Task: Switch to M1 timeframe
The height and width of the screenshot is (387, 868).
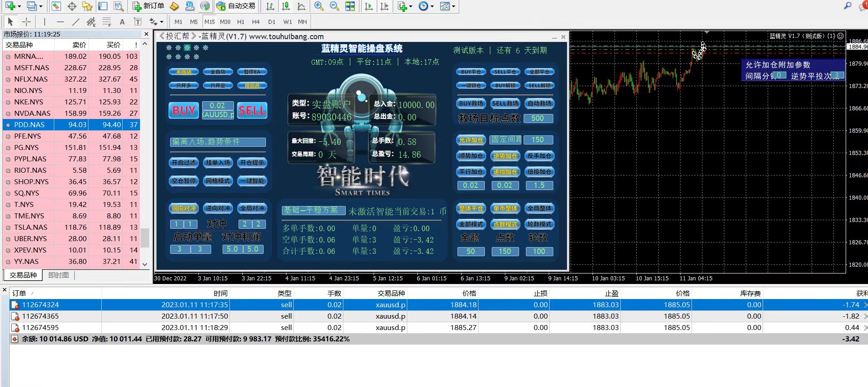Action: (x=178, y=21)
